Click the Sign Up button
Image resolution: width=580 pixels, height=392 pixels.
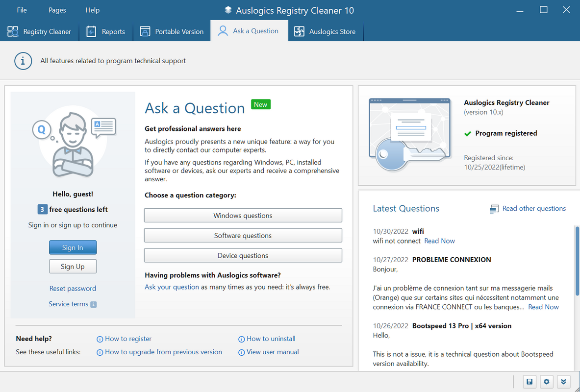click(x=73, y=266)
